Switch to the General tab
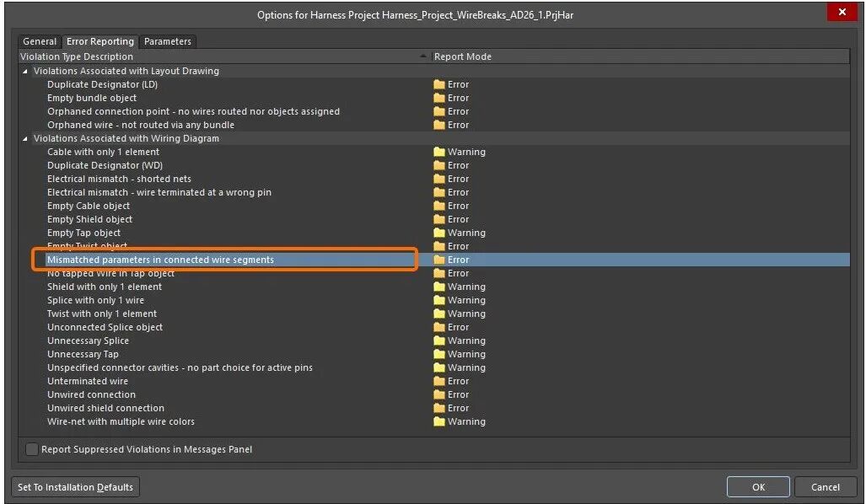The width and height of the screenshot is (866, 504). [x=40, y=41]
